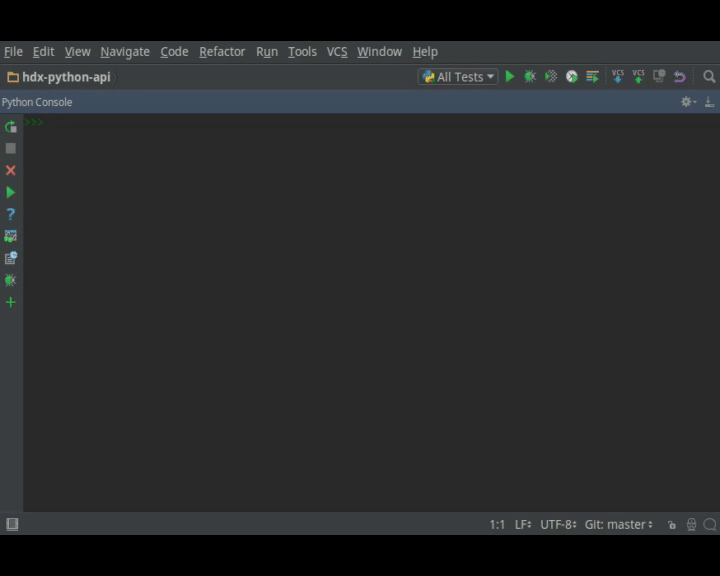This screenshot has width=720, height=576.
Task: Open the Navigate menu
Action: click(x=125, y=51)
